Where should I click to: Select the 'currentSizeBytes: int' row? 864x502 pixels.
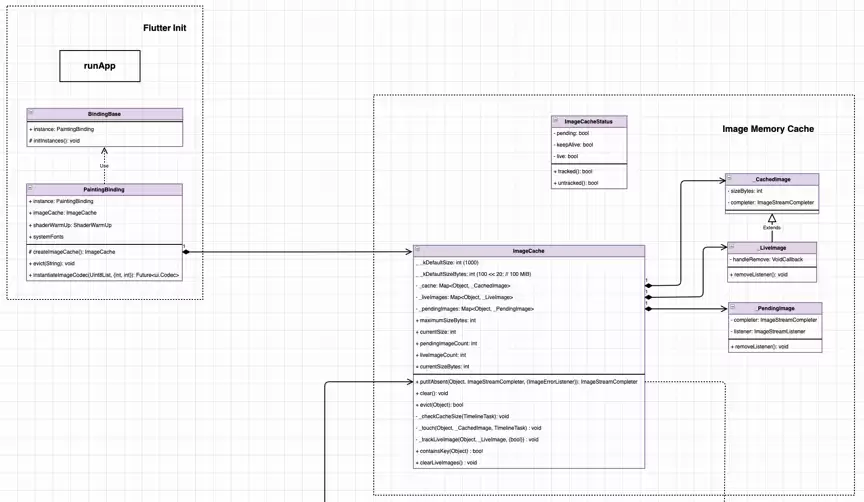tap(529, 366)
